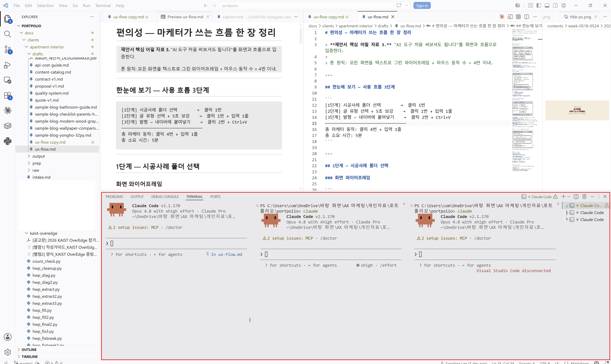Open more actions for the terminal panel

pos(593,197)
